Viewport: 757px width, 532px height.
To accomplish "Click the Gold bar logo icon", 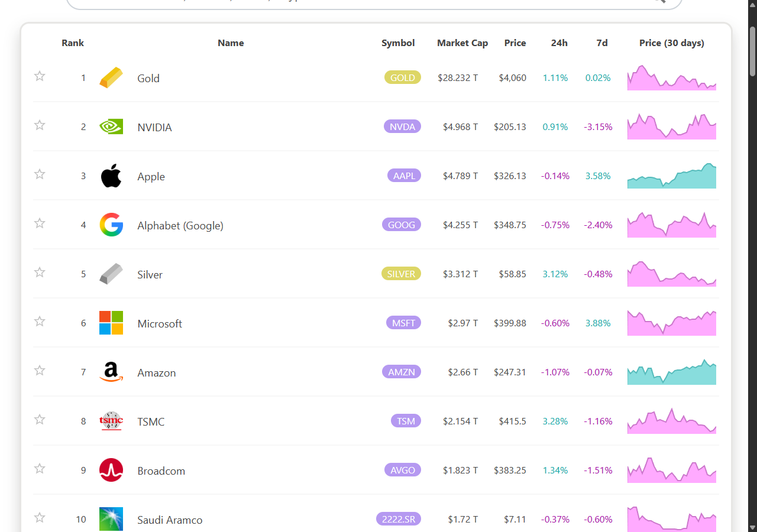I will (111, 78).
